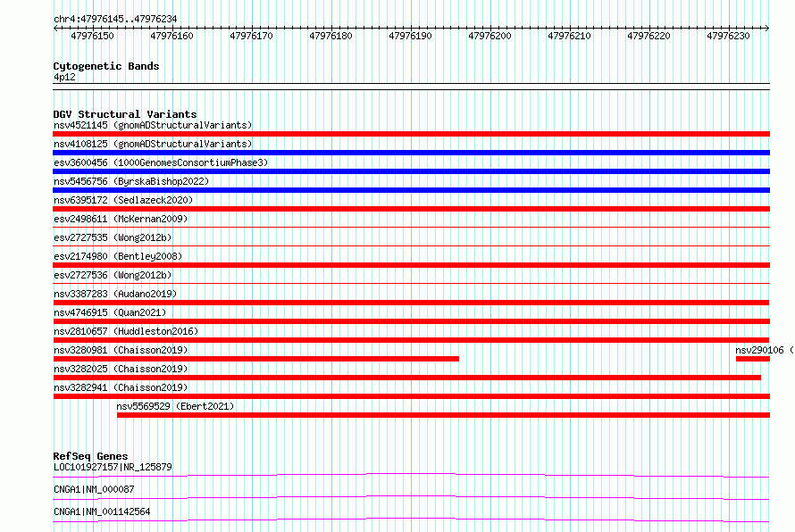This screenshot has height=532, width=795.
Task: Click the blue bar under nsv5456756
Action: click(411, 190)
